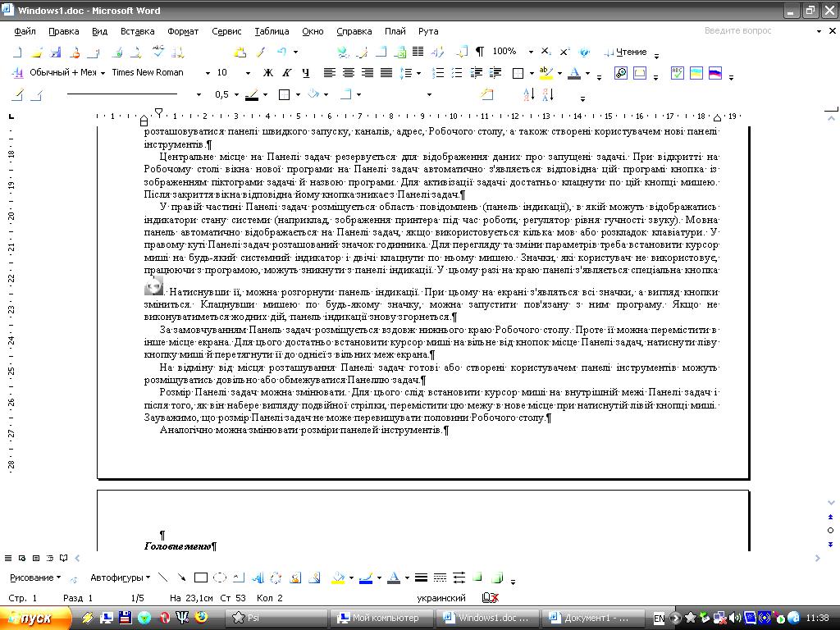Align text to the right
Screen dimensions: 840x630
pyautogui.click(x=367, y=73)
